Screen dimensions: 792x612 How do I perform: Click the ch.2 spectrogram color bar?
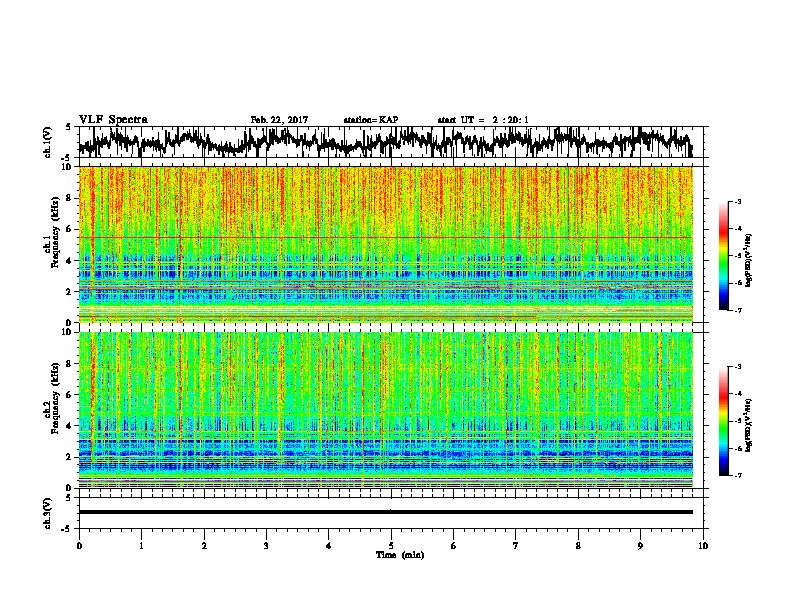723,421
